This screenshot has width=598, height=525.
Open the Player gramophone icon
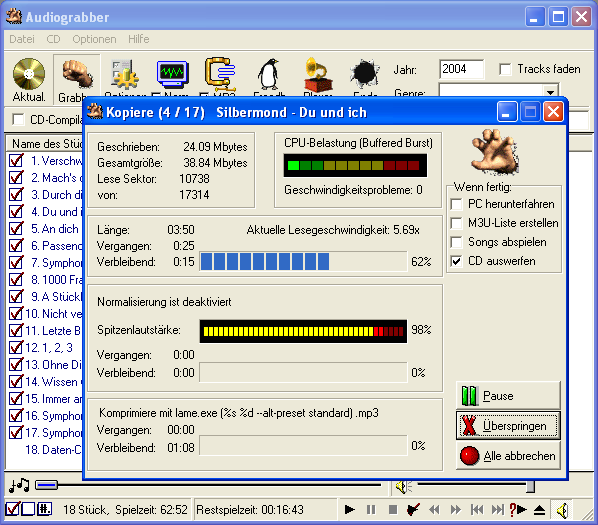click(x=318, y=74)
